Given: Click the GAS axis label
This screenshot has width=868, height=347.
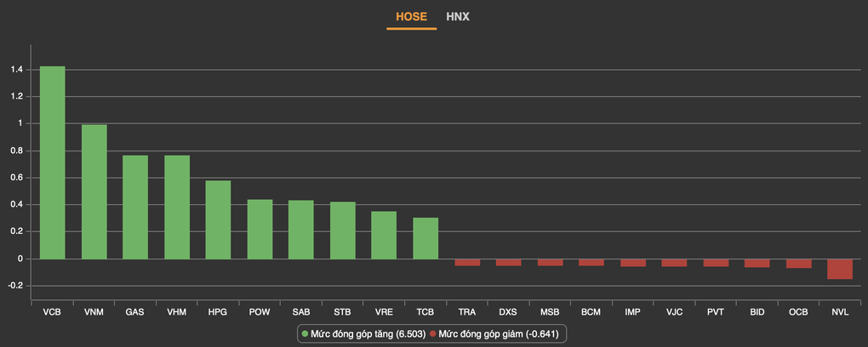Looking at the screenshot, I should [135, 312].
